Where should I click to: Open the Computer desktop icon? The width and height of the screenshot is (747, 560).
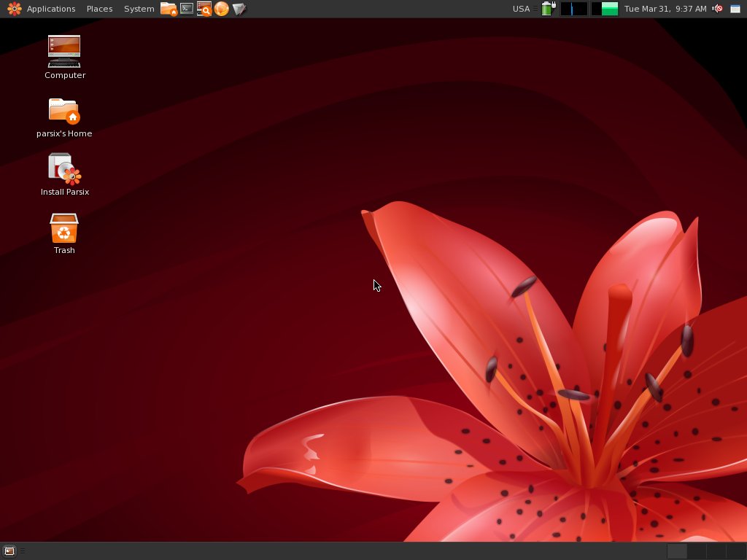point(64,52)
